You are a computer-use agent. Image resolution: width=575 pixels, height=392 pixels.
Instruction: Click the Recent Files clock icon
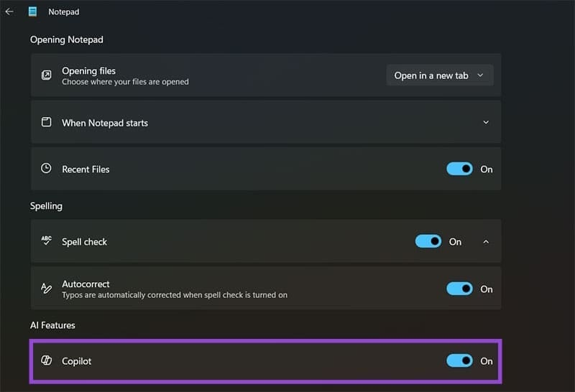click(46, 169)
